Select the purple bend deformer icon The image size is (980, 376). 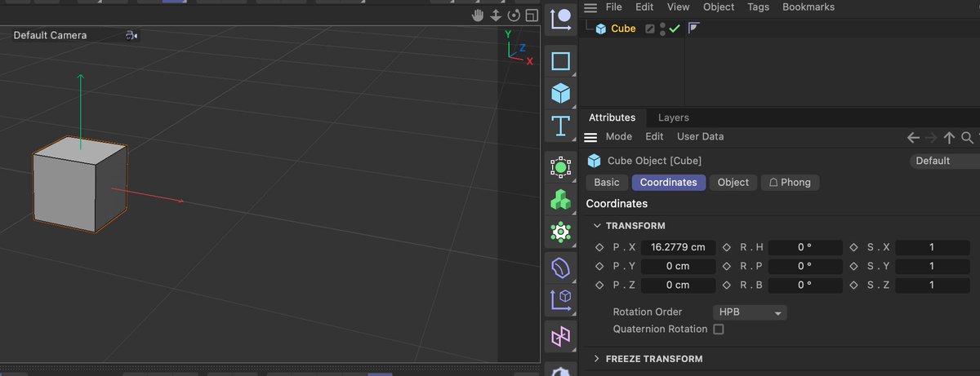pyautogui.click(x=560, y=268)
